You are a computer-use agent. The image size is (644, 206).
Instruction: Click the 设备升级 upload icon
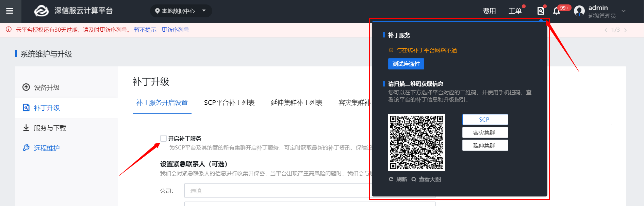26,87
